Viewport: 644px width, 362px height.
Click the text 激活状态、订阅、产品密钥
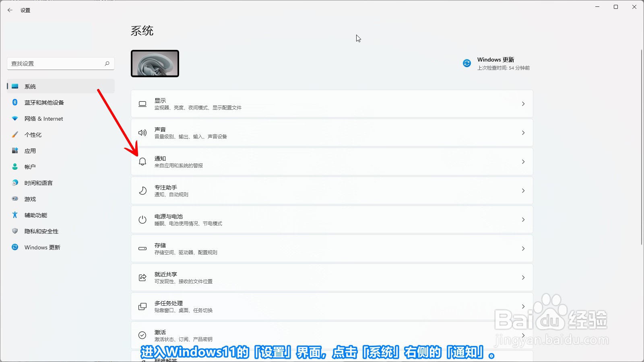coord(184,339)
